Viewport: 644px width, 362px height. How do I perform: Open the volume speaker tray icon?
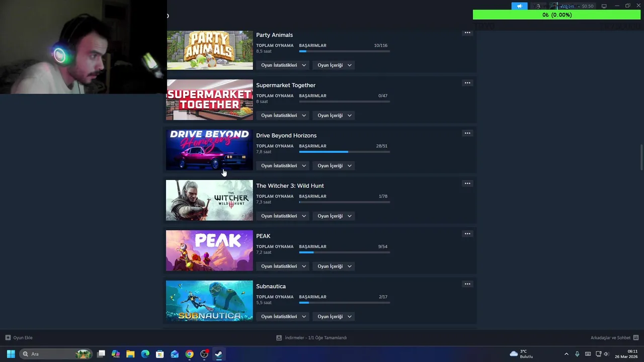click(x=606, y=354)
